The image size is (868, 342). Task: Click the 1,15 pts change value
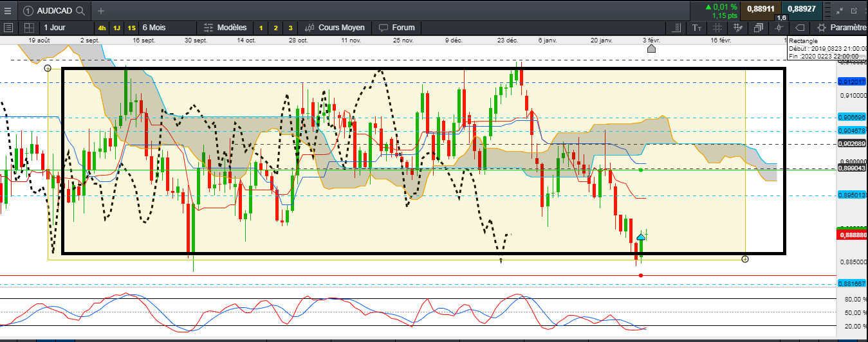(x=724, y=15)
